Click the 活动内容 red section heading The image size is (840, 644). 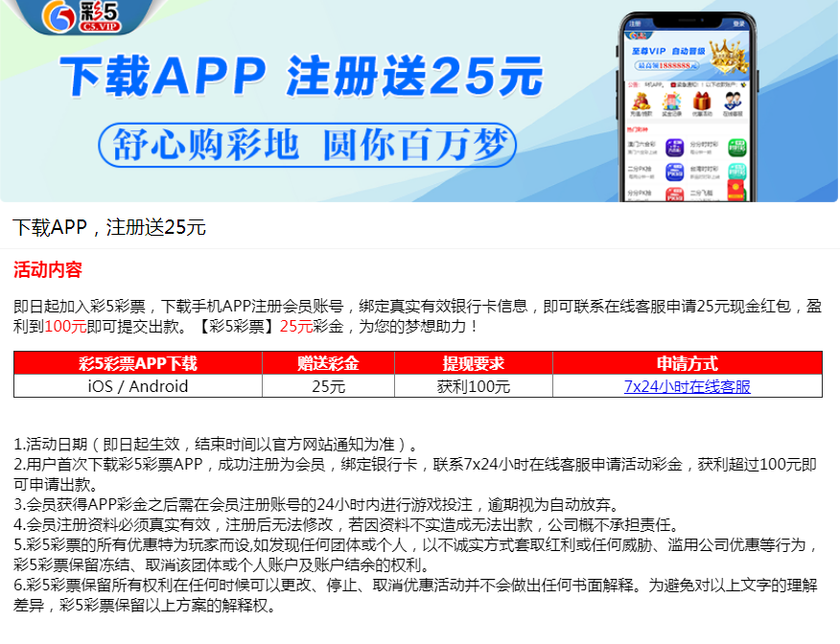[x=48, y=270]
